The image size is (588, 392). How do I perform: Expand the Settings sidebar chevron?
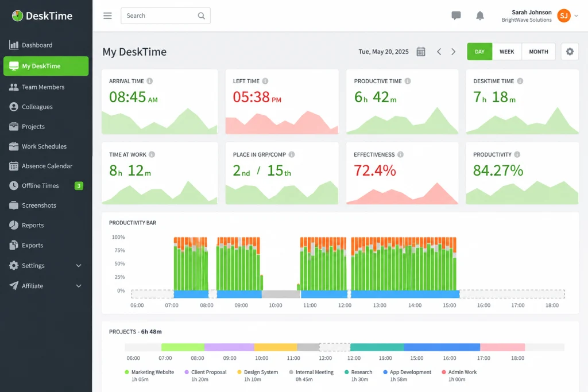click(79, 266)
